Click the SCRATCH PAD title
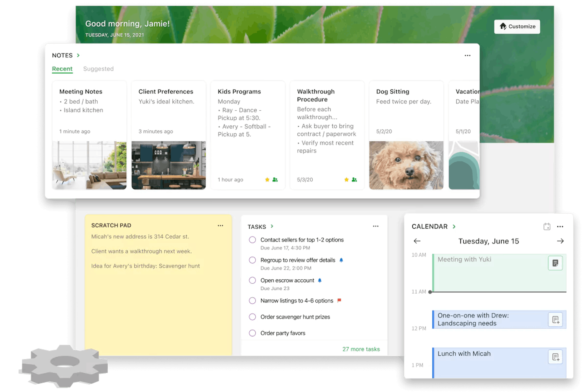 [x=111, y=226]
